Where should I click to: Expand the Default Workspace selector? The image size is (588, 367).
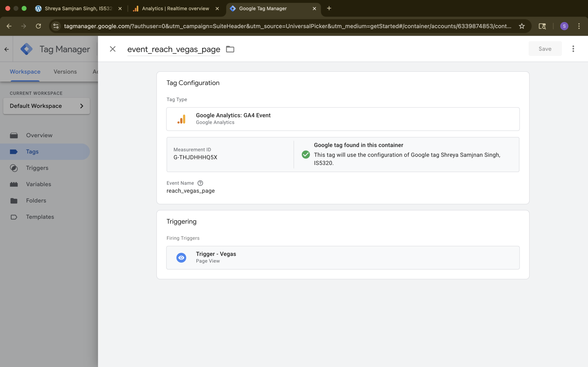(46, 106)
